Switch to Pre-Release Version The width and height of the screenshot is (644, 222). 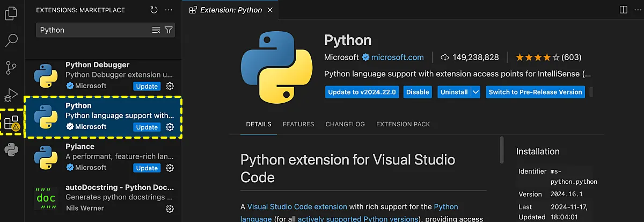(535, 92)
